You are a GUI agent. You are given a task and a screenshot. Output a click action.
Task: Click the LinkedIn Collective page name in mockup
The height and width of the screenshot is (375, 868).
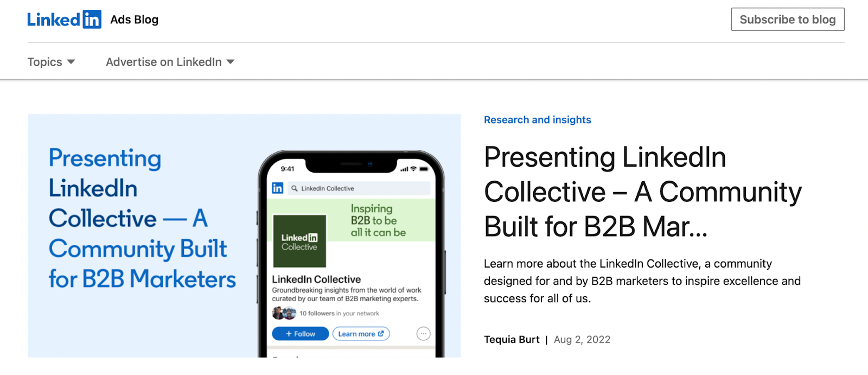coord(316,279)
